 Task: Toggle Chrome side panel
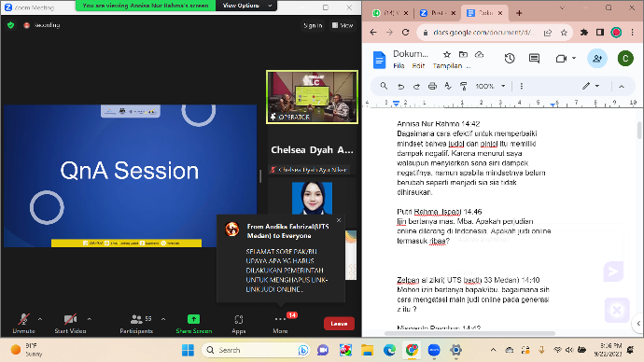600,33
